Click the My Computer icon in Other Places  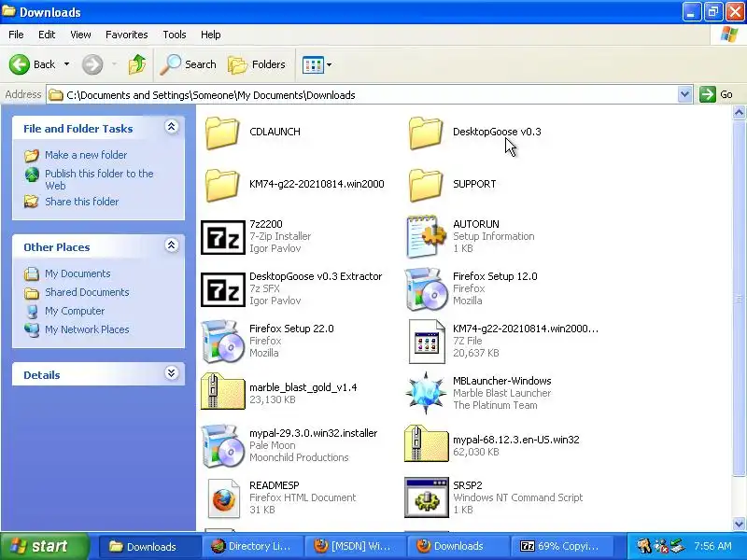(32, 311)
